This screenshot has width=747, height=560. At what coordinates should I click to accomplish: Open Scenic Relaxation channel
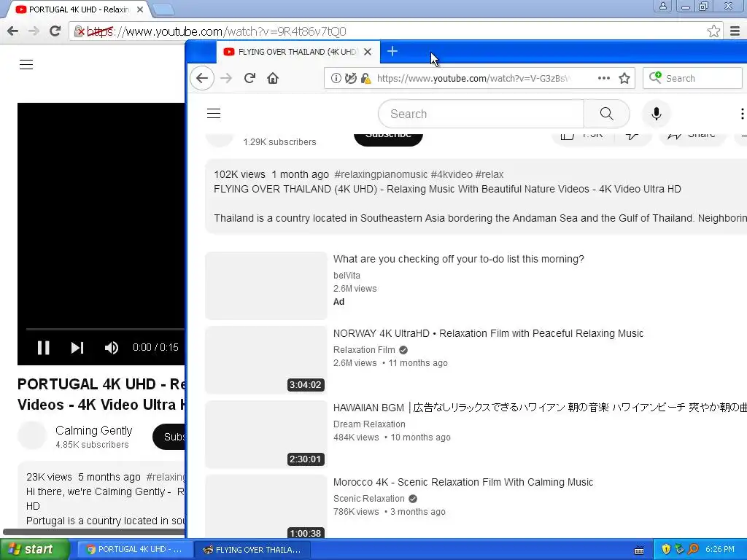point(368,499)
